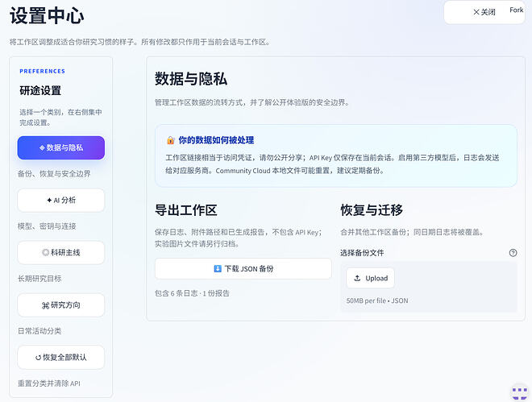Click the upload arrow icon in the Upload button
This screenshot has width=532, height=402.
pos(357,278)
